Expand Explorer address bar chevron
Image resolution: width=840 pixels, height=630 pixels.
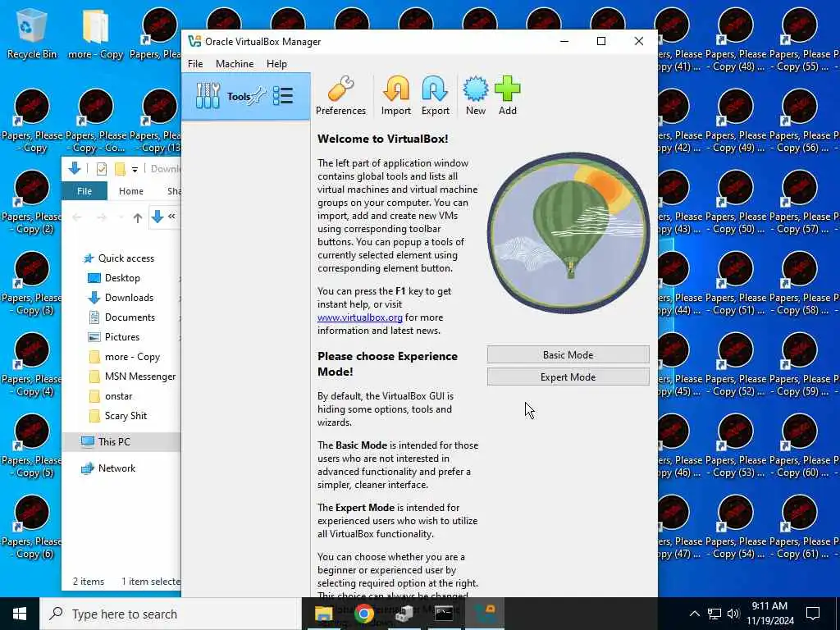point(171,217)
